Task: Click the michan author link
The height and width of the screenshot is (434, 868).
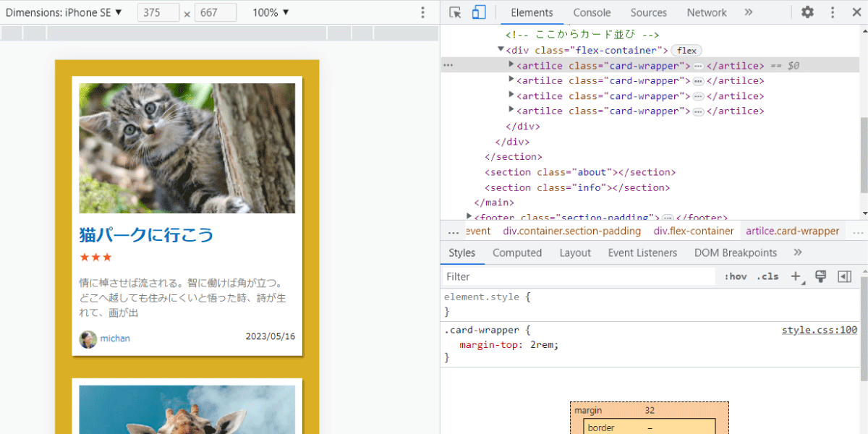Action: 115,339
